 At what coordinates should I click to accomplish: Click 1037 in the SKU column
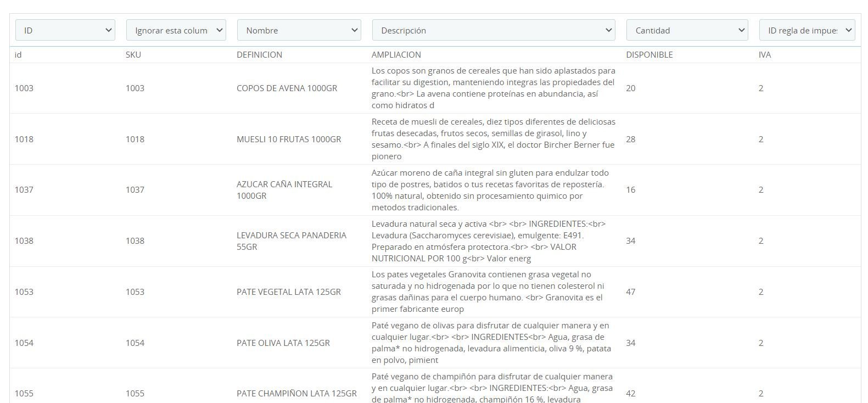pyautogui.click(x=135, y=190)
